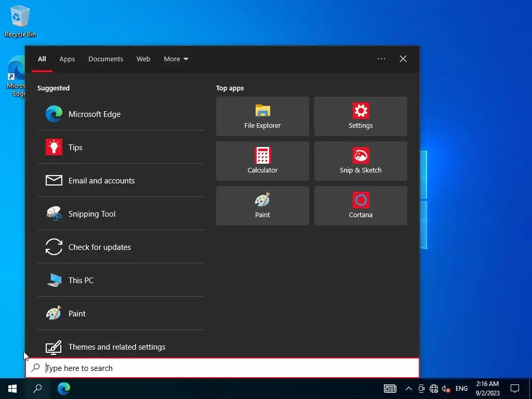
Task: Open network status tray icon
Action: pyautogui.click(x=434, y=389)
